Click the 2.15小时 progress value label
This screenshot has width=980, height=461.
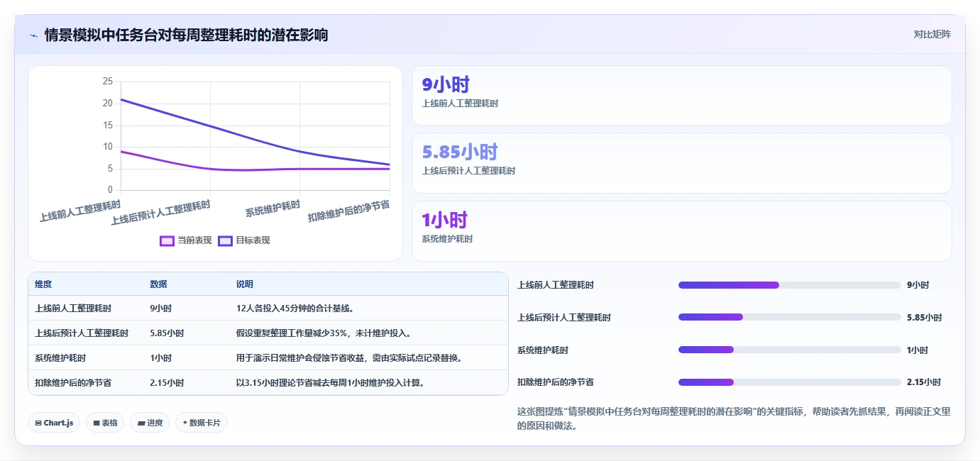point(924,382)
